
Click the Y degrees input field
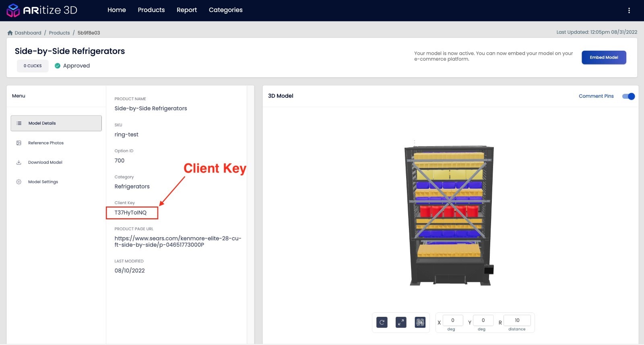(x=483, y=320)
